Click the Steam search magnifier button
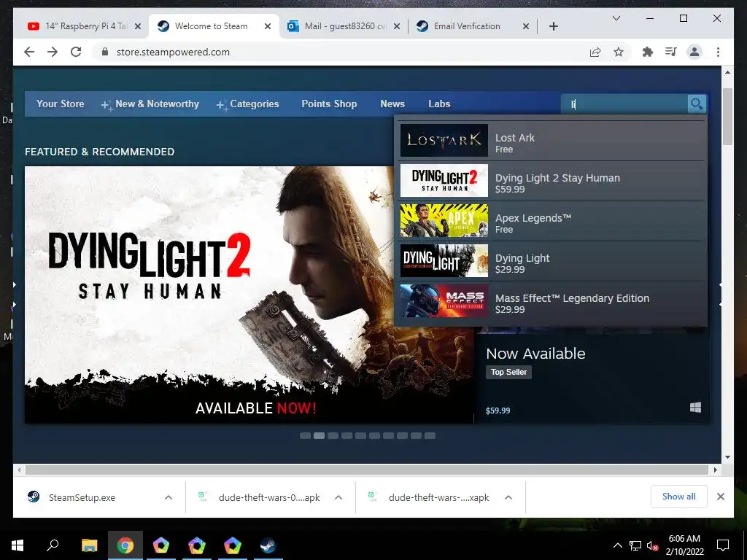 (697, 104)
